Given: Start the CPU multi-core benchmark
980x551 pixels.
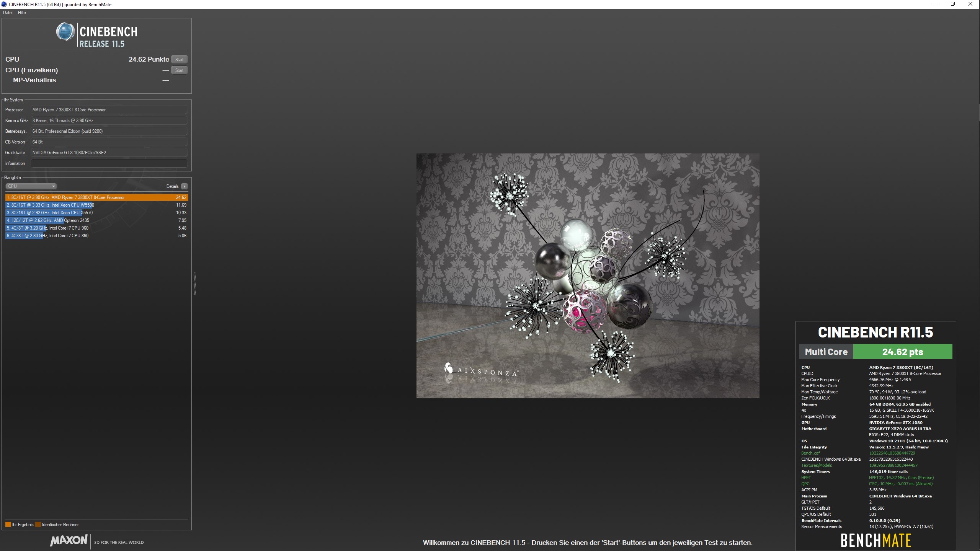Looking at the screenshot, I should point(179,59).
